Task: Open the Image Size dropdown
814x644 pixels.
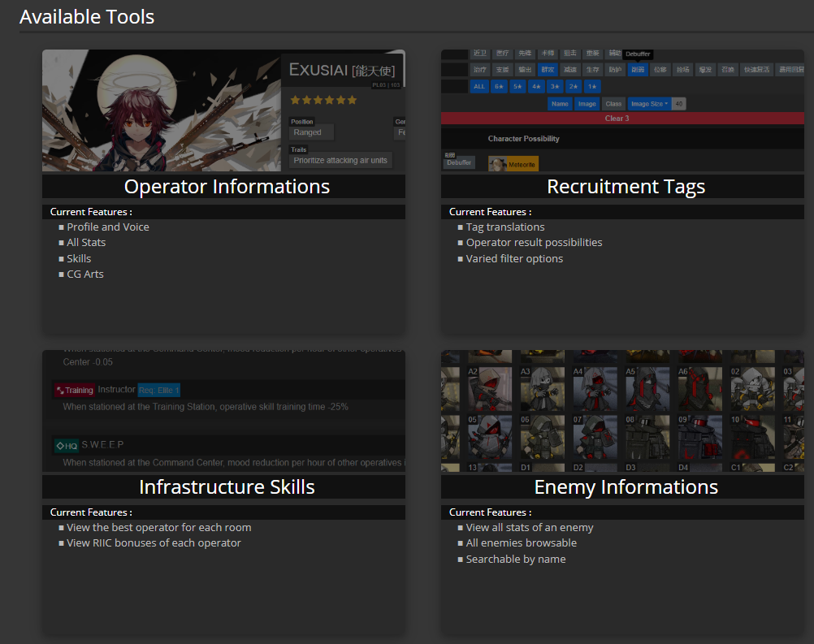Action: pyautogui.click(x=649, y=103)
